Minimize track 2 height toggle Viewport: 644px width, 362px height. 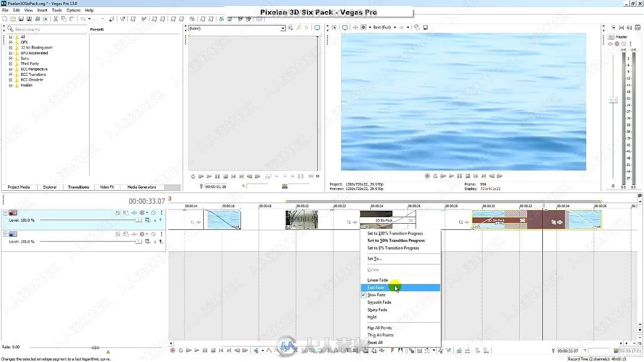tap(5, 233)
